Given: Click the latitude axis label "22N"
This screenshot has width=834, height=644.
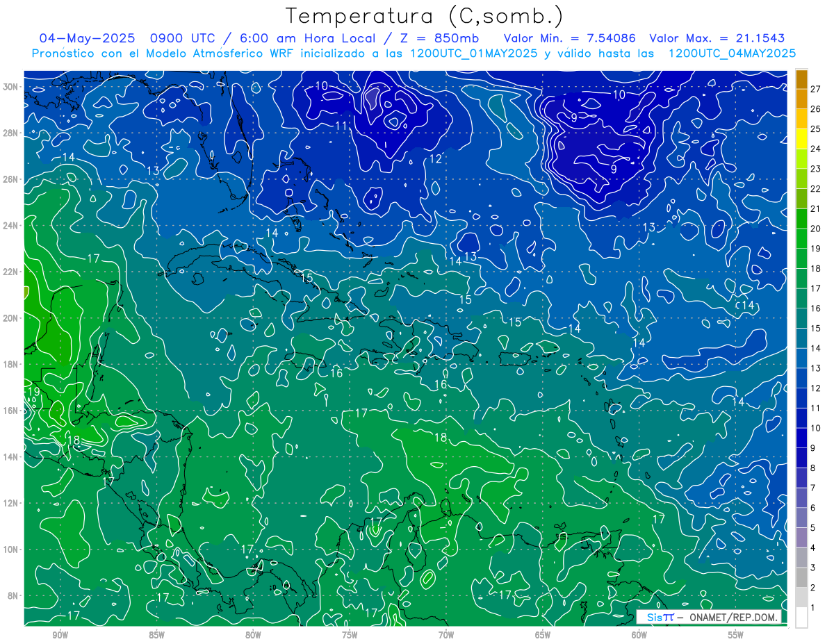Looking at the screenshot, I should (10, 272).
